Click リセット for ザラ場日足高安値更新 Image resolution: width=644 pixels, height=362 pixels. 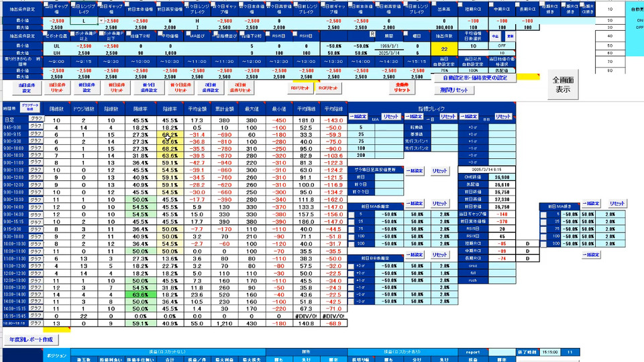(x=439, y=171)
